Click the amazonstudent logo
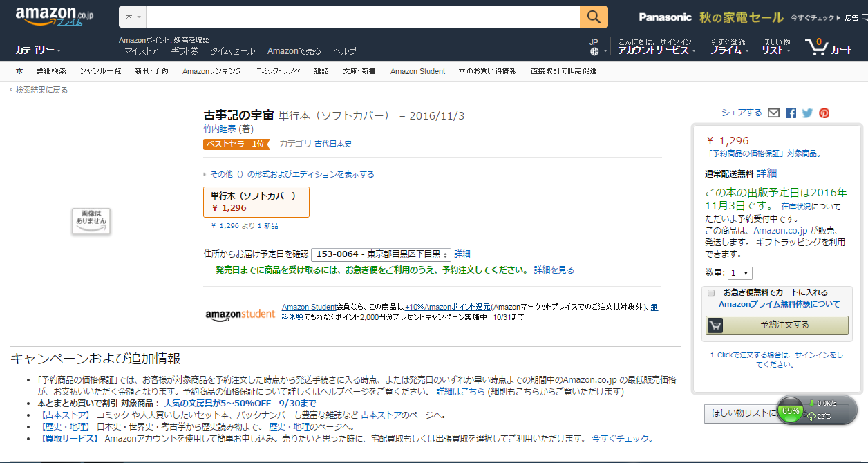Viewport: 868px width, 463px height. coord(240,314)
